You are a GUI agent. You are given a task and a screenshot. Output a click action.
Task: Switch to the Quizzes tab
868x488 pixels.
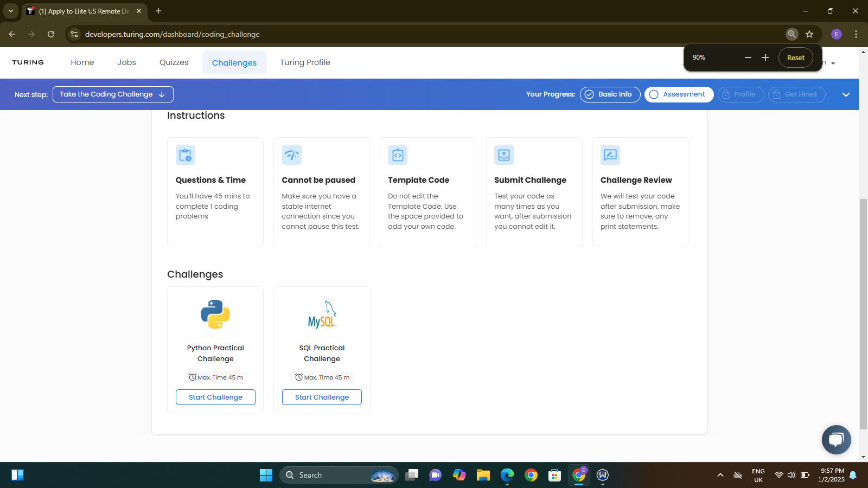[x=174, y=62]
